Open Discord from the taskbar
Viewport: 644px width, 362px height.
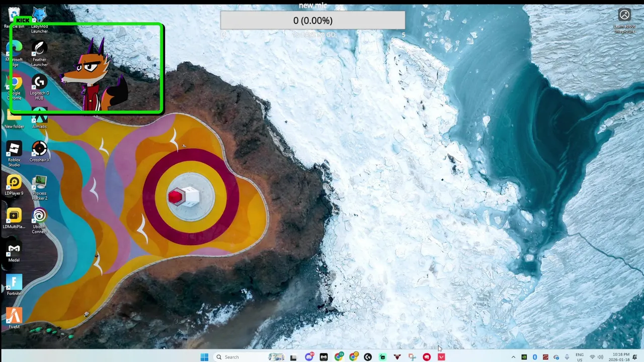309,357
